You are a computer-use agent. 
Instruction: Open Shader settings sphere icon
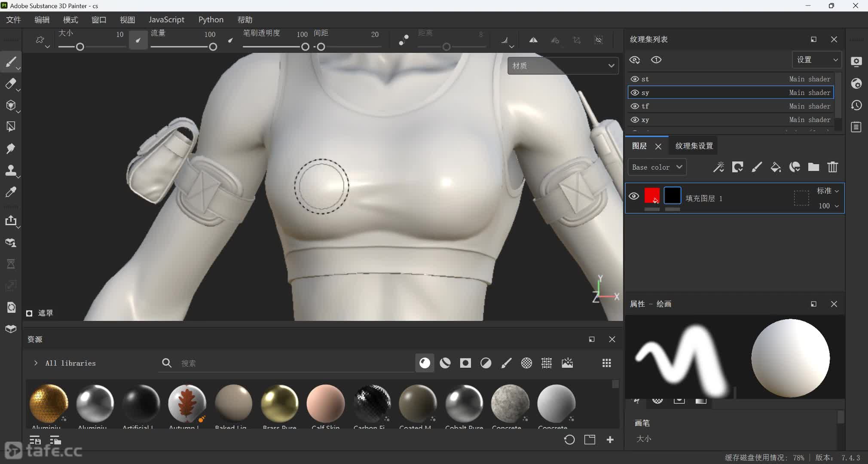tap(856, 83)
